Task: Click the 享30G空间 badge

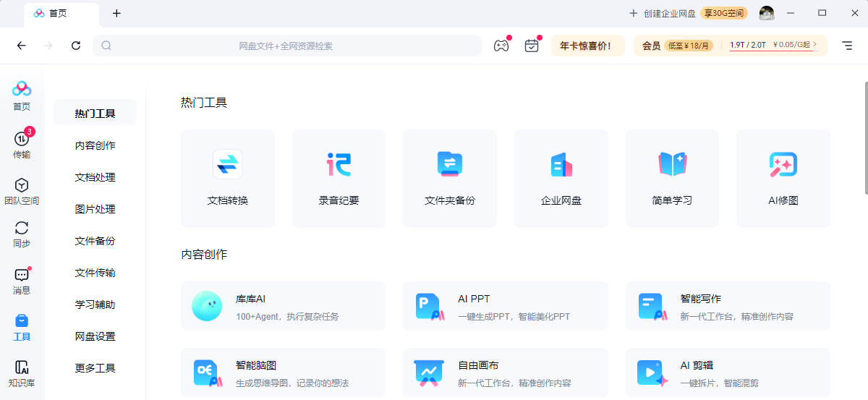Action: 724,13
